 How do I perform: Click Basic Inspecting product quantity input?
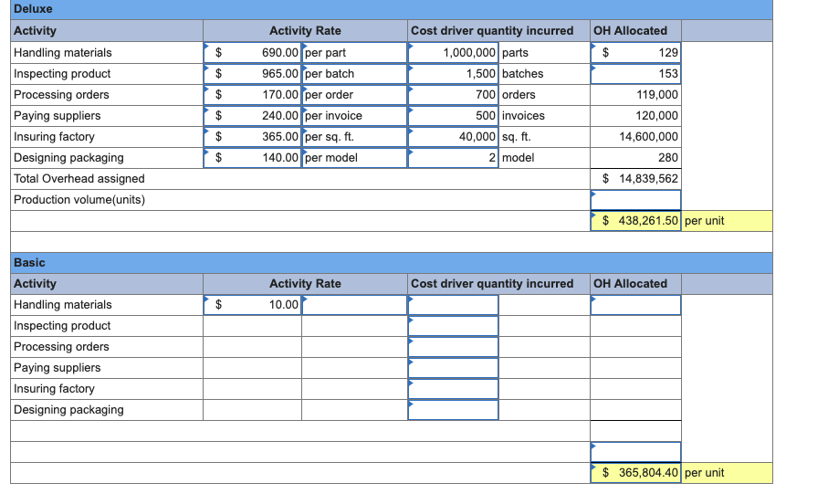pos(453,326)
